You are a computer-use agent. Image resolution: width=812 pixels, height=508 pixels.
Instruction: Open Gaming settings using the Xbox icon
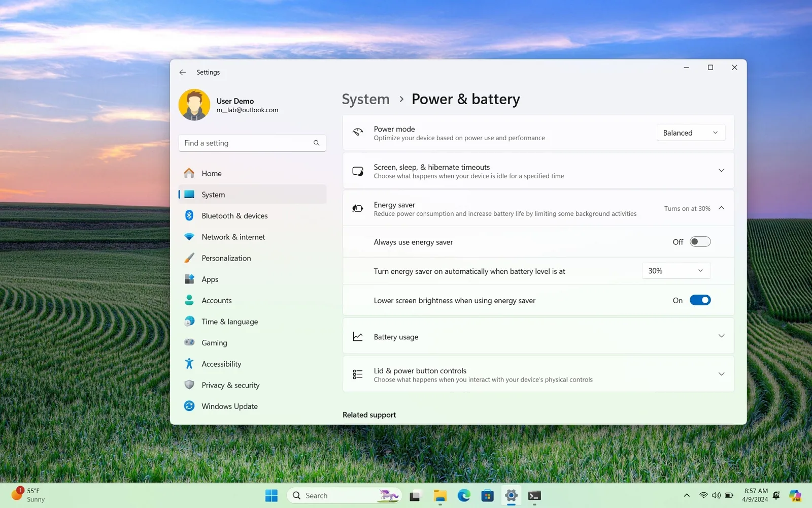(189, 342)
